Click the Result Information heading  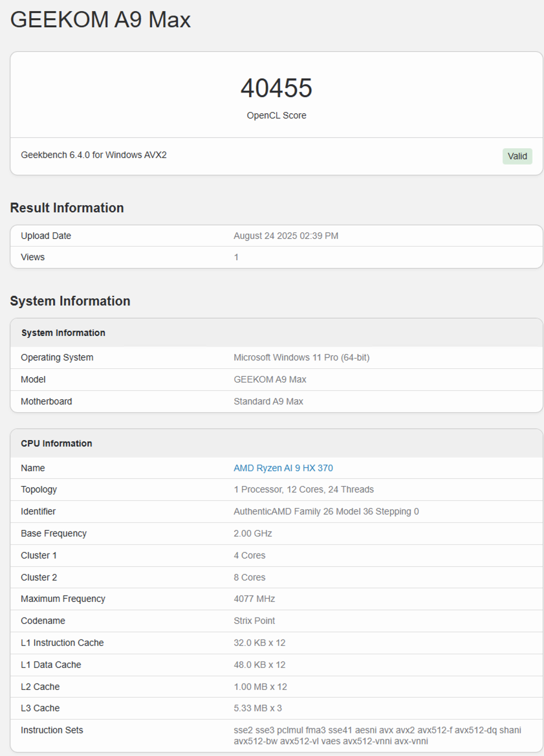coord(67,208)
